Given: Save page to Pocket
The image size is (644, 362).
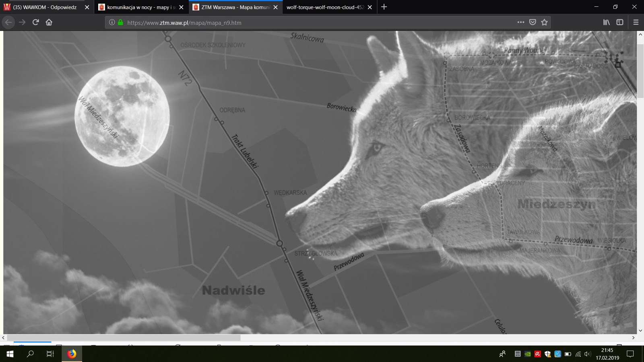Looking at the screenshot, I should pyautogui.click(x=533, y=23).
